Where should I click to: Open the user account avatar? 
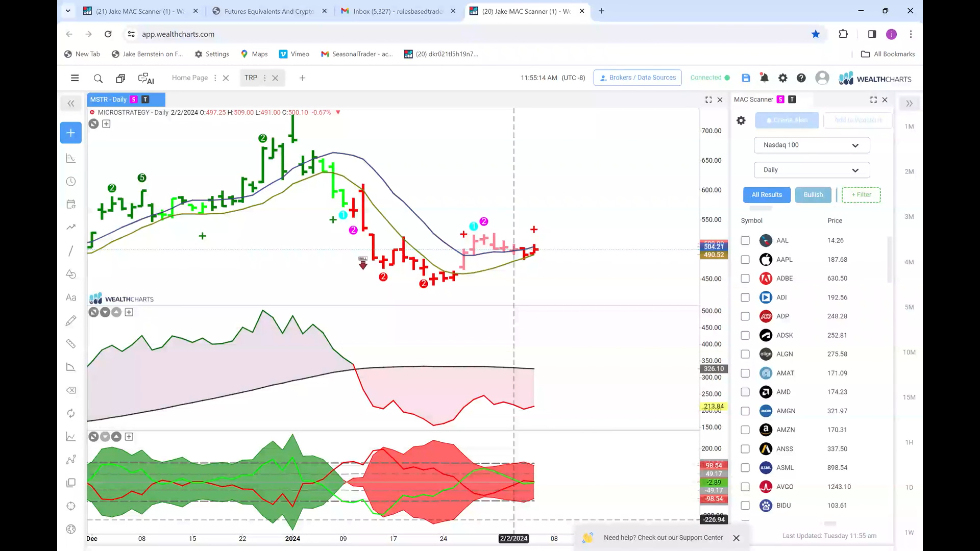tap(822, 78)
